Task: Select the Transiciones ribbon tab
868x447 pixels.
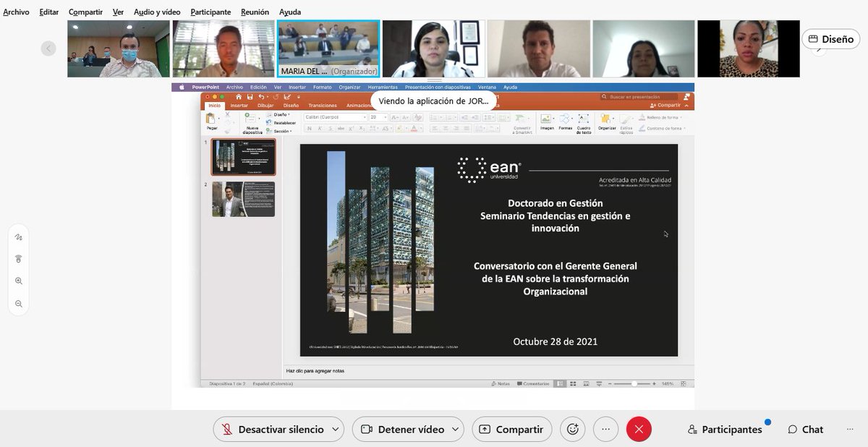Action: pyautogui.click(x=323, y=105)
